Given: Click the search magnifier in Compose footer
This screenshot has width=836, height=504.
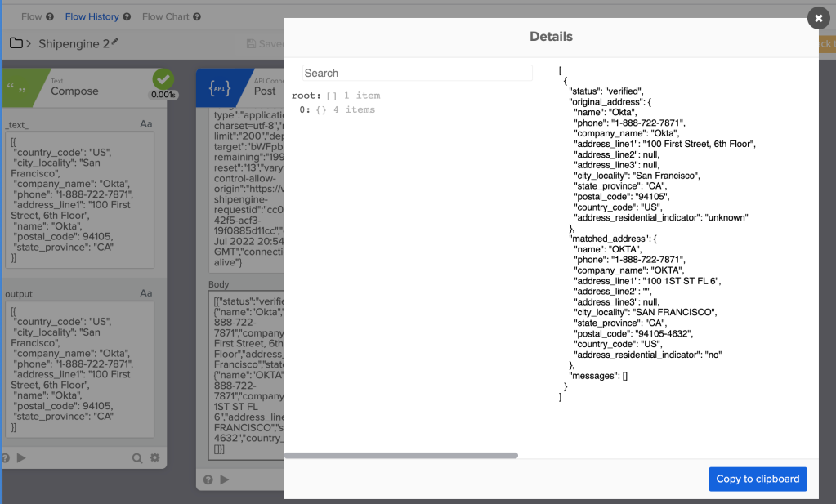Looking at the screenshot, I should (137, 458).
